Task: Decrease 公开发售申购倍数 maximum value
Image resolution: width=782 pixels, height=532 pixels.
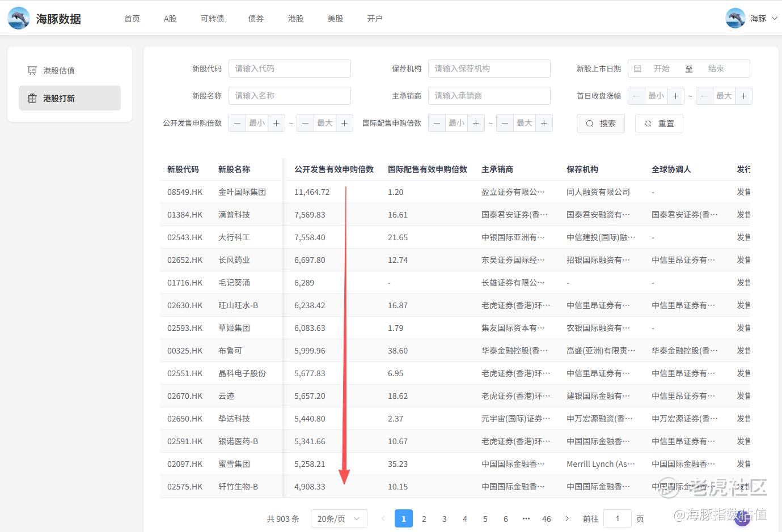Action: [x=305, y=123]
